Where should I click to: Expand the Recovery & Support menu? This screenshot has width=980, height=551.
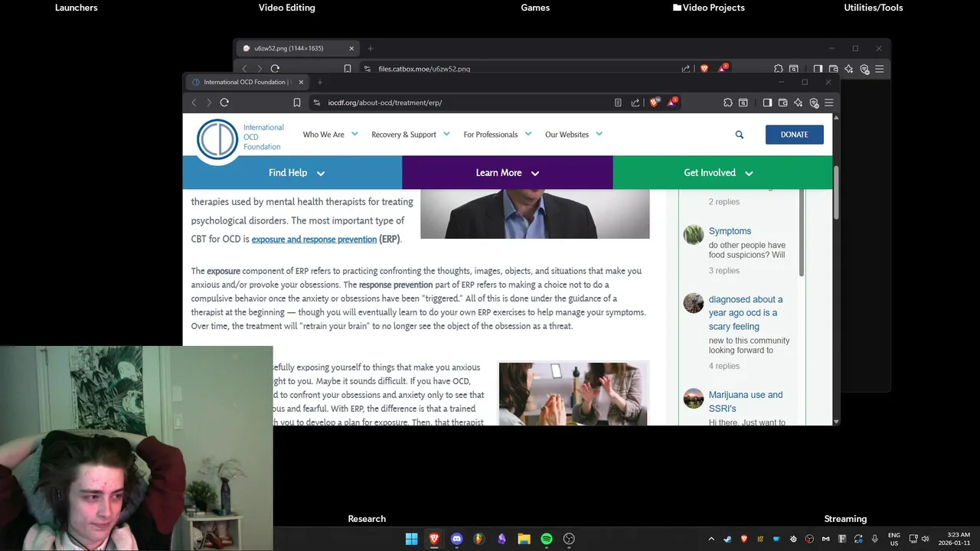click(x=410, y=135)
